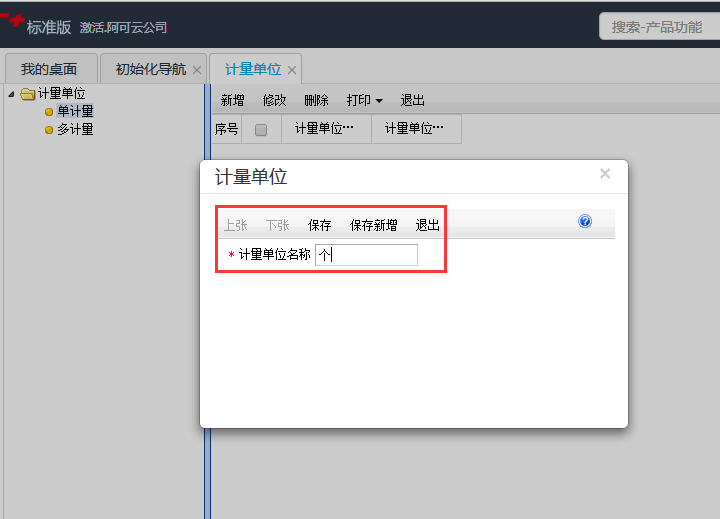The width and height of the screenshot is (720, 519).
Task: Open the 打印 dropdown menu
Action: [365, 100]
